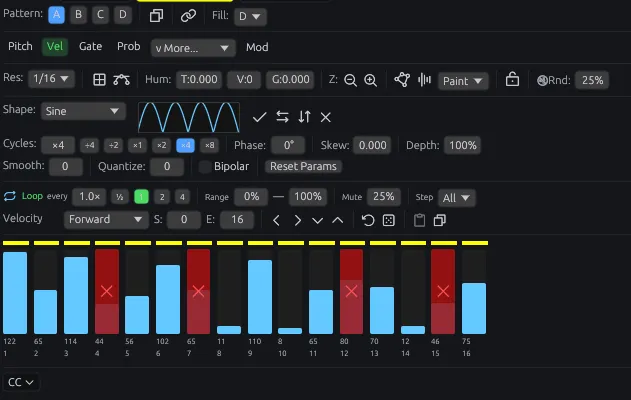Click the copy pattern icon
Screen dimensions: 631x400
tap(156, 16)
